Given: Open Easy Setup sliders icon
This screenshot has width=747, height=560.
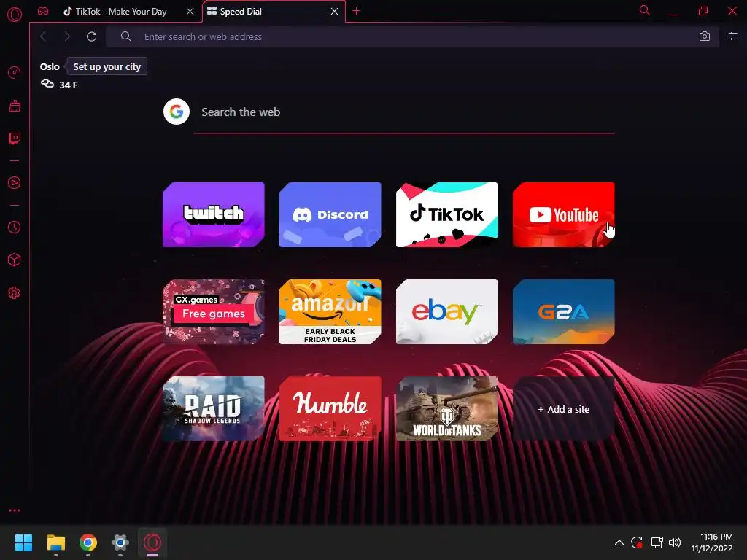Looking at the screenshot, I should (733, 36).
